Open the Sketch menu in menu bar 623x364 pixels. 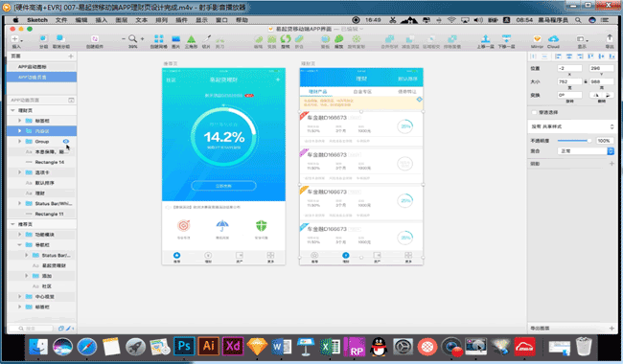37,20
